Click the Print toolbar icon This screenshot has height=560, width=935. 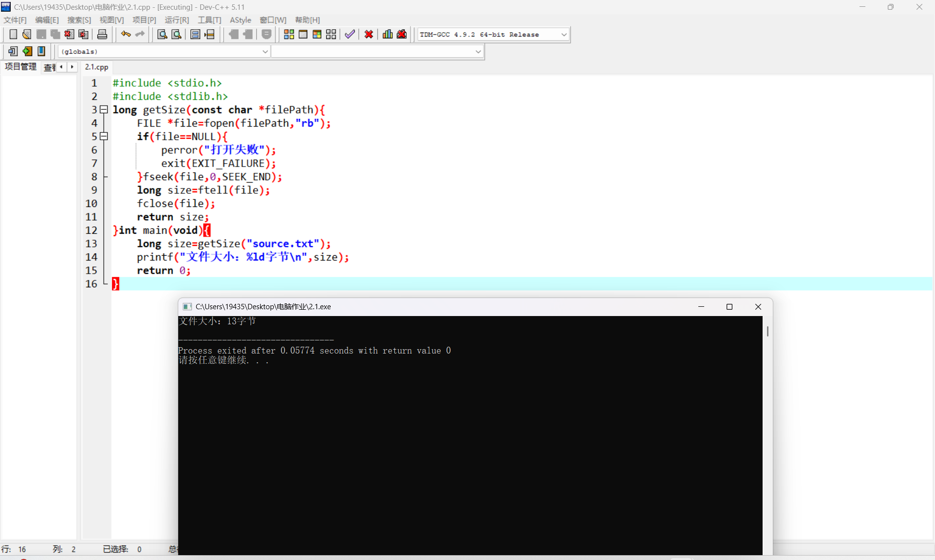pyautogui.click(x=102, y=34)
